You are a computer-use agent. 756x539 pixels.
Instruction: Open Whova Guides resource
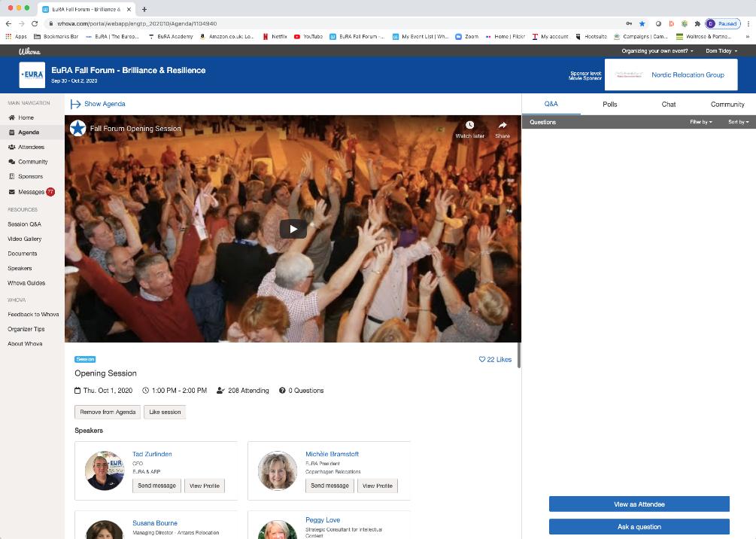click(26, 283)
